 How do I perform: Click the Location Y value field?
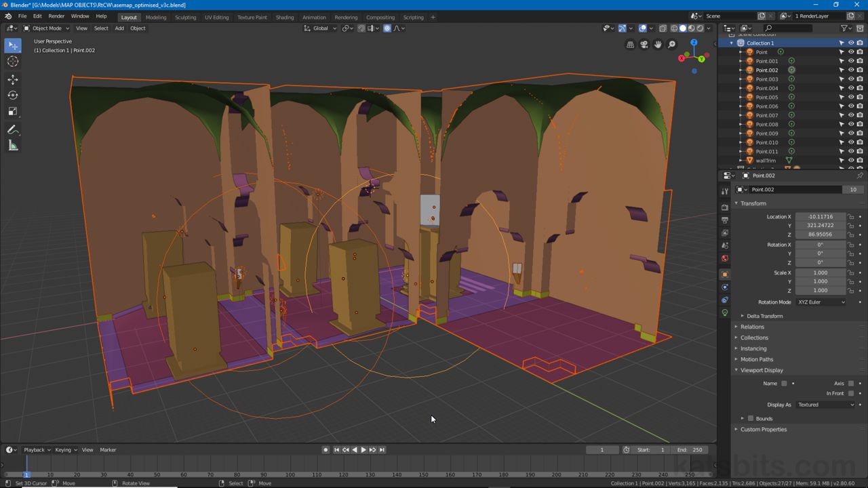[821, 226]
